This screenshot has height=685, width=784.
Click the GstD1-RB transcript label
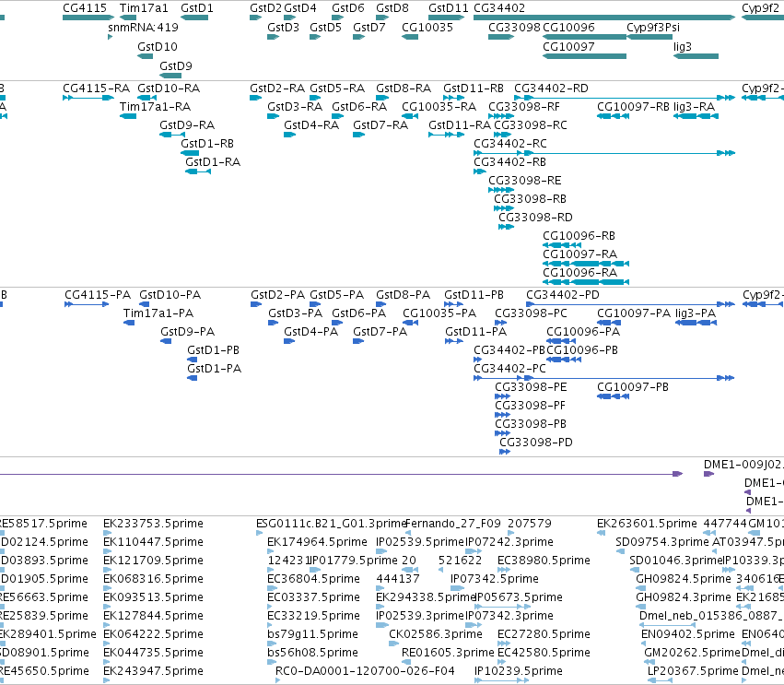tap(207, 144)
